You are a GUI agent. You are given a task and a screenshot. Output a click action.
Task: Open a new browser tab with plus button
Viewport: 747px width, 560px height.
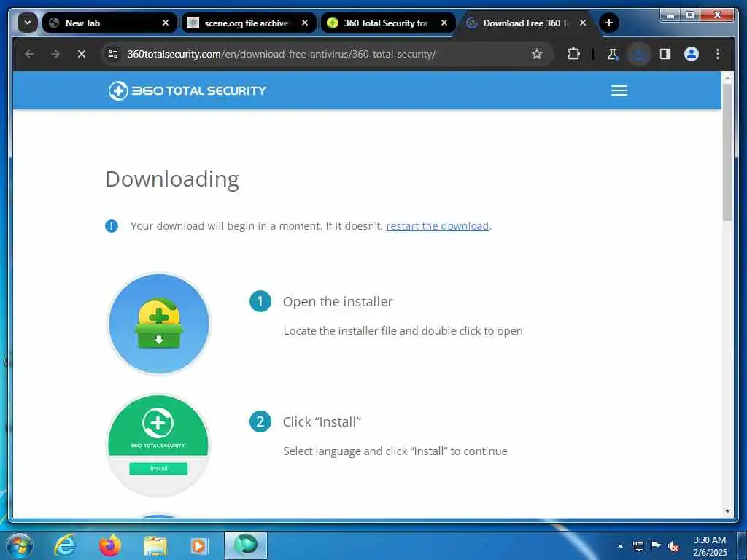609,23
